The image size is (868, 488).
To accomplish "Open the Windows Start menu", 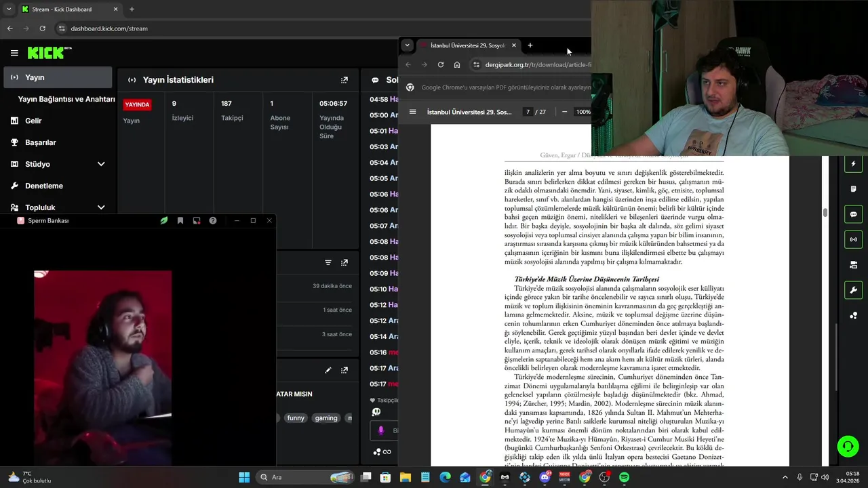I will [x=244, y=477].
